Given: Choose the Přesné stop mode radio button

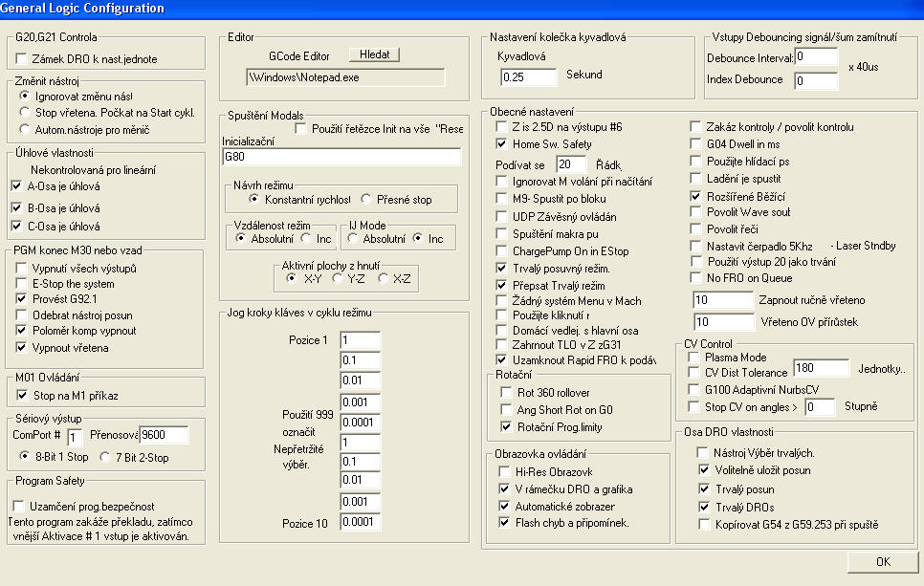Looking at the screenshot, I should pyautogui.click(x=368, y=200).
